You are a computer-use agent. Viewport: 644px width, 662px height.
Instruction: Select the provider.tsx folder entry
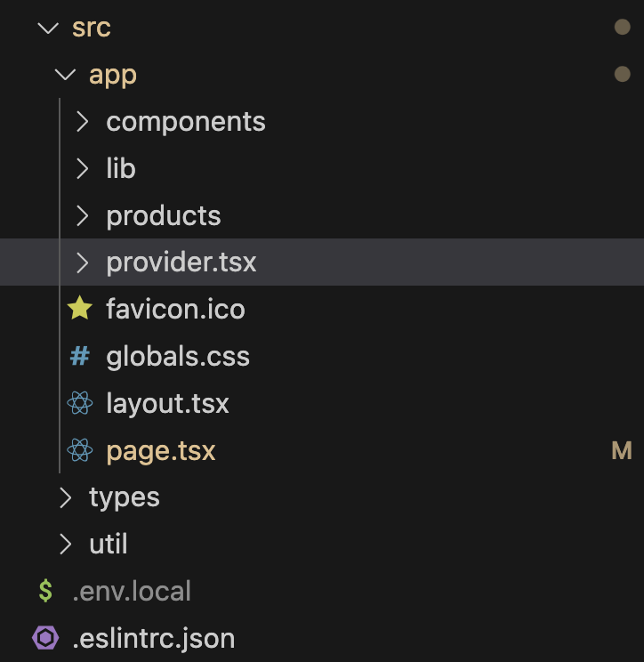181,262
